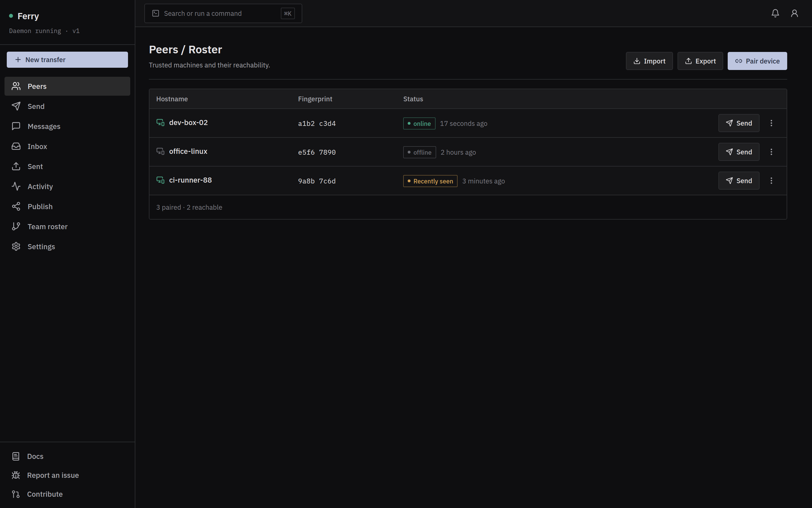Go to Send in the sidebar

67,106
